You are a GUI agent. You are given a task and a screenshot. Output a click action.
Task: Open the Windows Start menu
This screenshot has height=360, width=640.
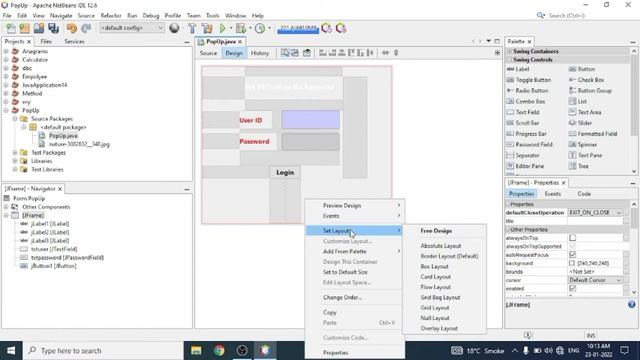point(11,351)
